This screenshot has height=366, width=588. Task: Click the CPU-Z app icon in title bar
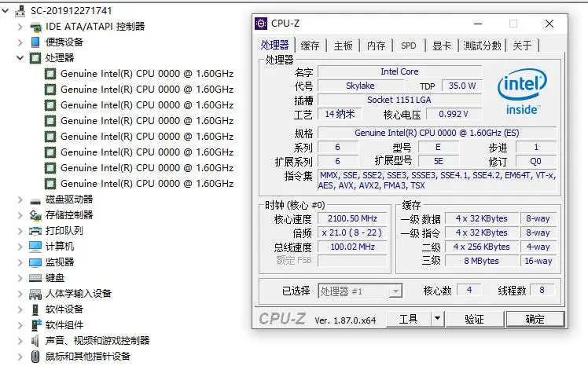click(x=261, y=24)
